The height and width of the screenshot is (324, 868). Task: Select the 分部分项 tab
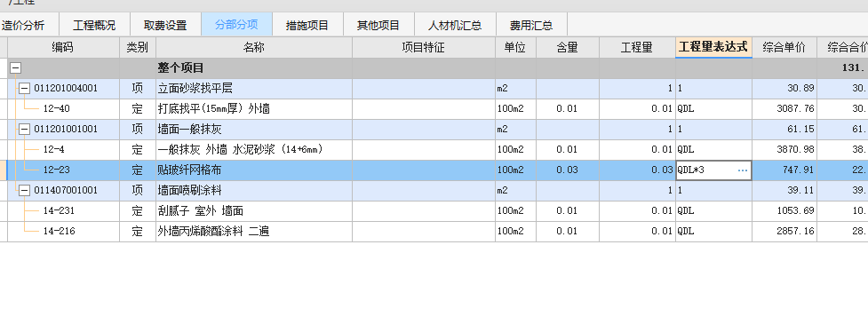tap(236, 26)
